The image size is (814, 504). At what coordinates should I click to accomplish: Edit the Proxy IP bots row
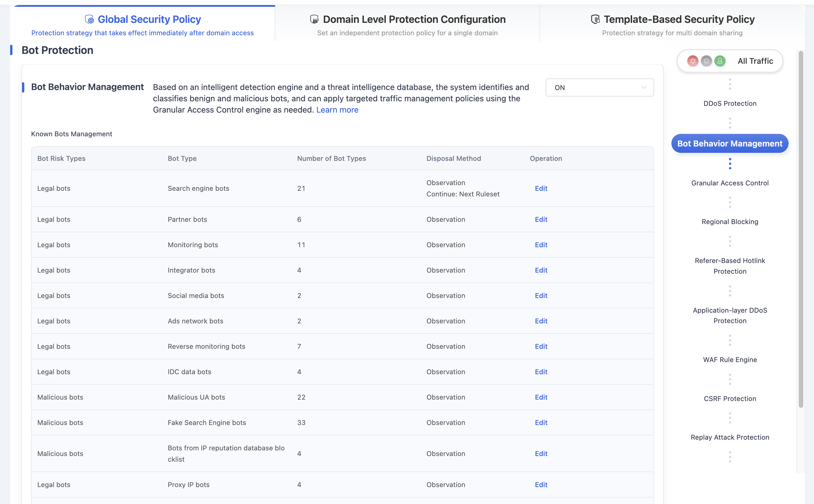click(x=541, y=485)
